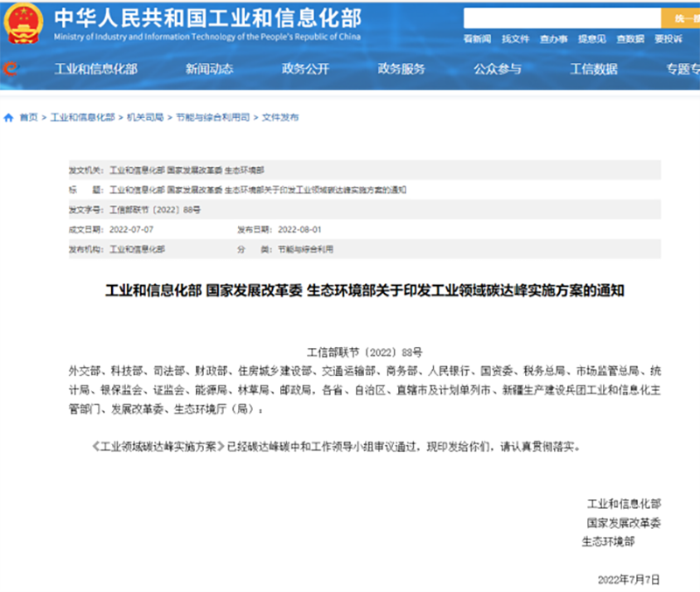Navigate to 节能与综合利用司 breadcrumb link
The image size is (700, 592).
213,117
